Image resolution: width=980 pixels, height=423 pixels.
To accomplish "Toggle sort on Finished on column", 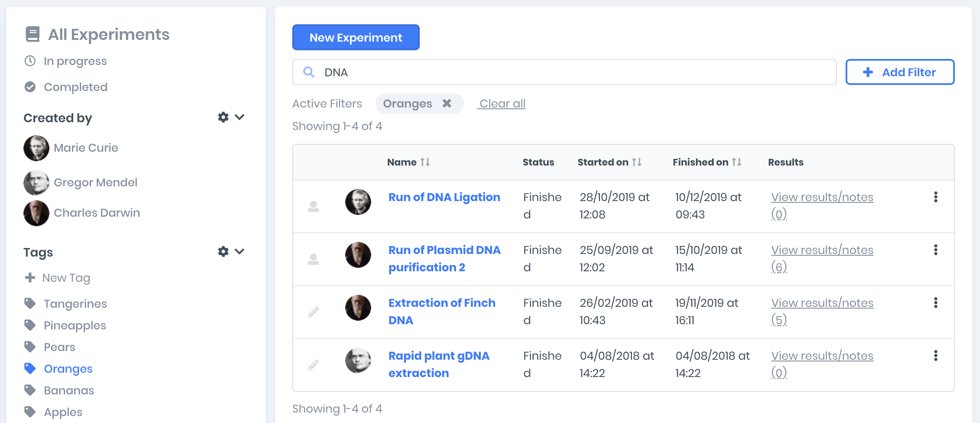I will click(x=737, y=162).
